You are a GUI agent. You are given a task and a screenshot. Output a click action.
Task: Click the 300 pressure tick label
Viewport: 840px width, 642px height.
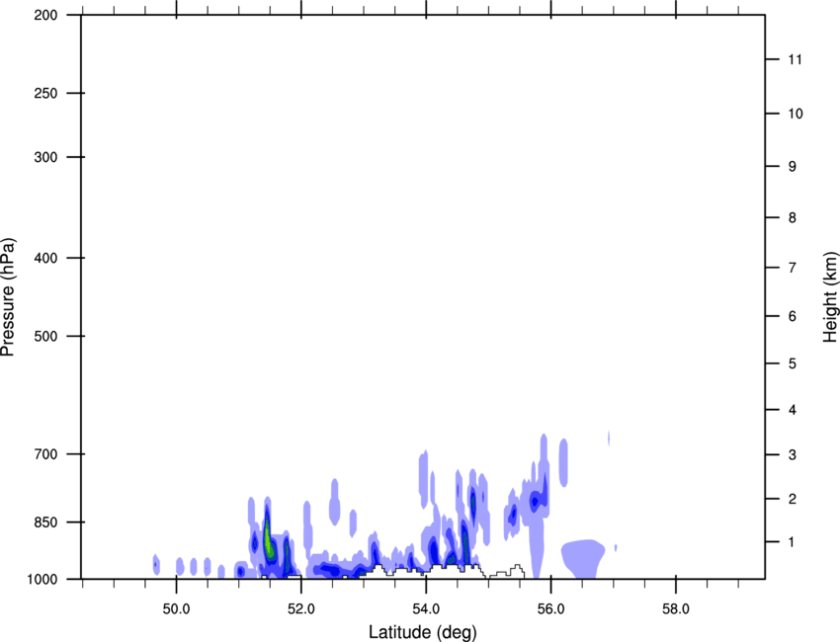coord(45,157)
